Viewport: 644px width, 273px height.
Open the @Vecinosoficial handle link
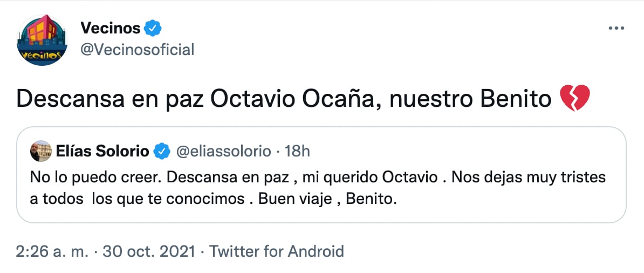[137, 50]
